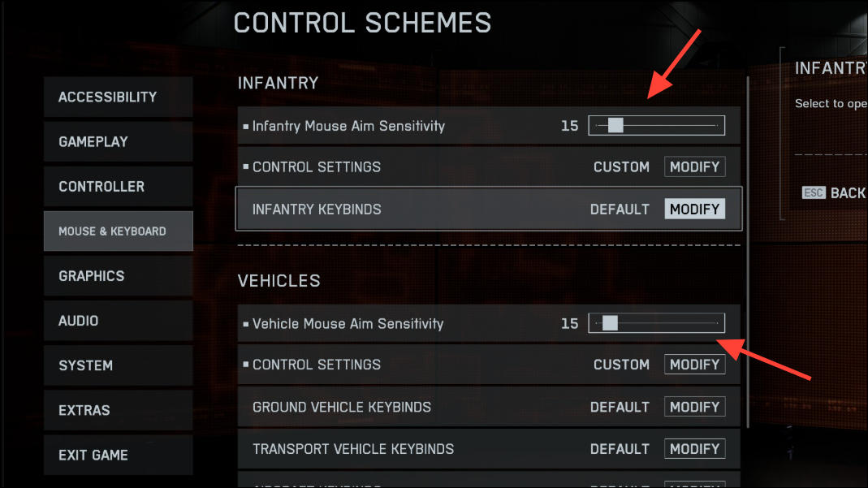Viewport: 868px width, 488px height.
Task: Modify Transport Vehicle Keybinds
Action: [695, 449]
